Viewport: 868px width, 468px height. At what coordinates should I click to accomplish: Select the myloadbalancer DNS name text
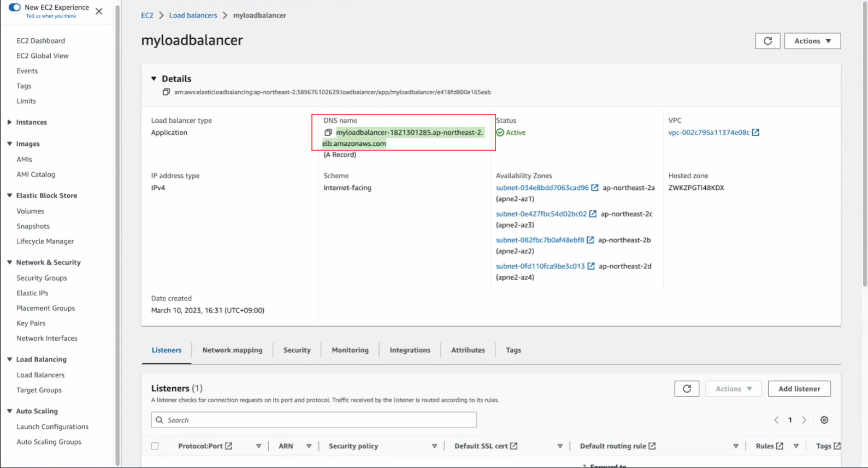pyautogui.click(x=403, y=138)
